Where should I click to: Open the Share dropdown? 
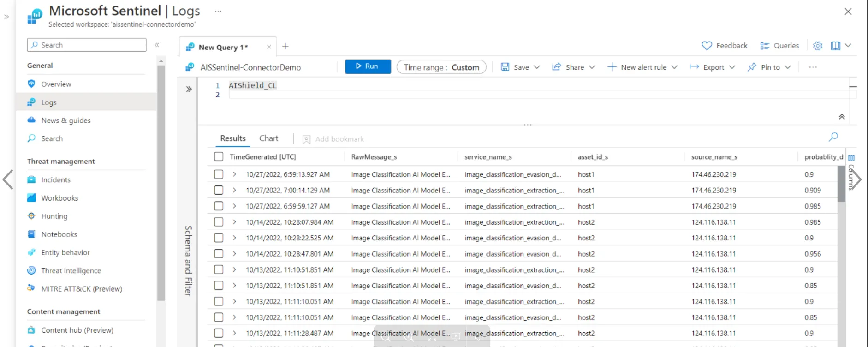point(574,67)
